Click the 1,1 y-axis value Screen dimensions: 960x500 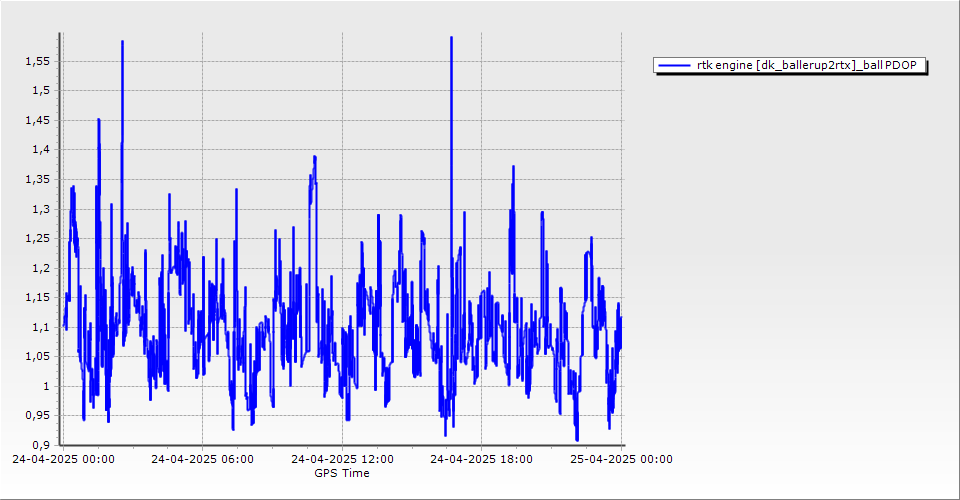40,327
